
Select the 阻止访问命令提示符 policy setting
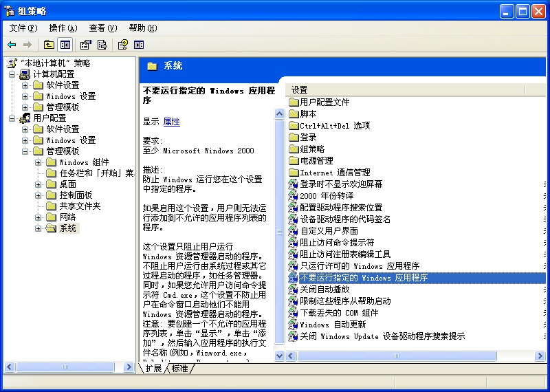click(x=337, y=243)
